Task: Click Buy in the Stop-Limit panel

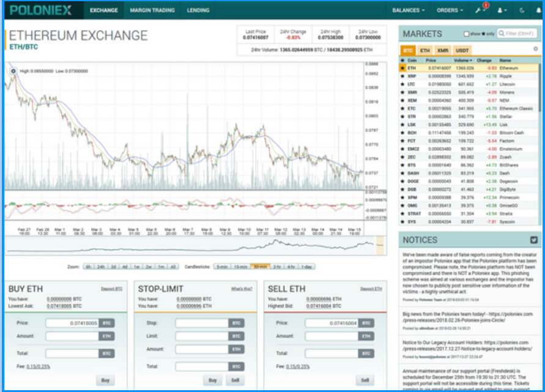Action: point(212,380)
